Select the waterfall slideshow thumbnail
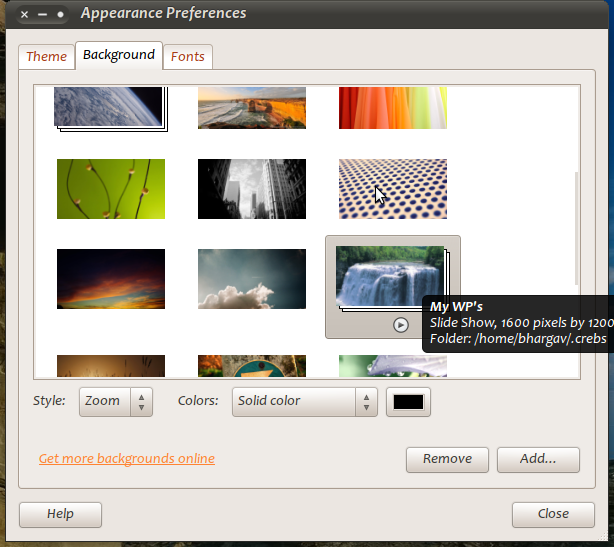This screenshot has width=614, height=547. click(x=392, y=277)
